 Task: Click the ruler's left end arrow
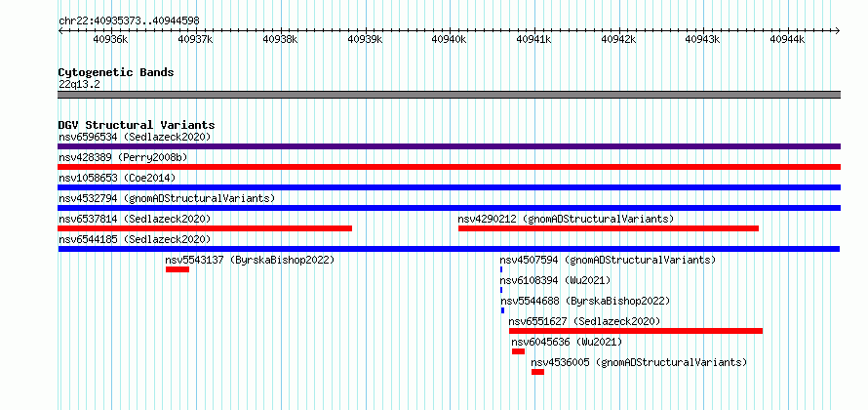coord(60,30)
